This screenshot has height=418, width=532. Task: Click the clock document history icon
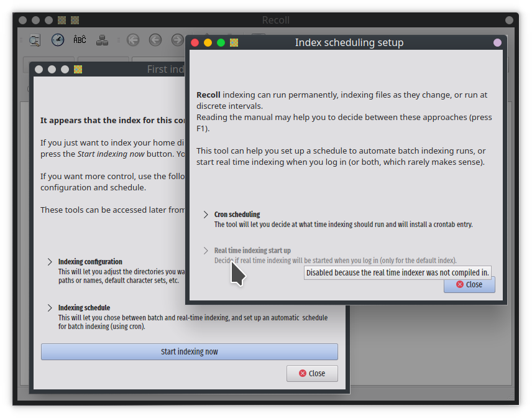[x=57, y=40]
